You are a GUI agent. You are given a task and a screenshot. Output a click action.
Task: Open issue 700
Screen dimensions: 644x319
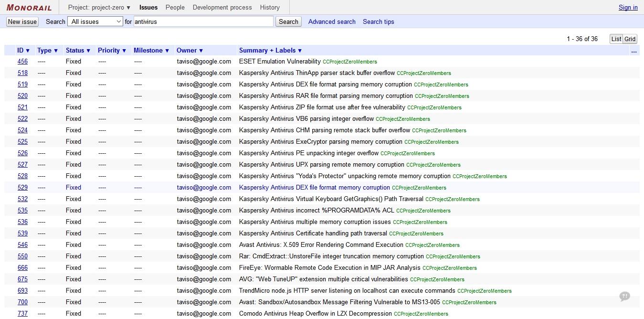(22, 302)
